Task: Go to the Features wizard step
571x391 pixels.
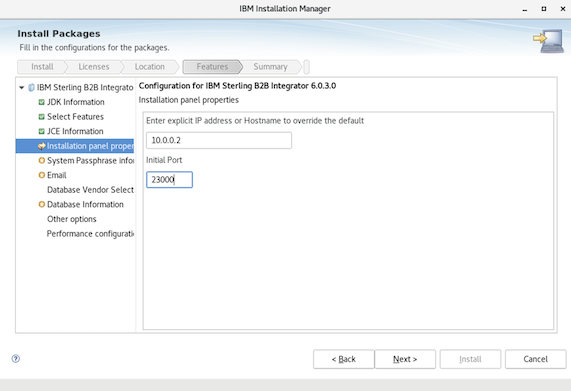Action: [212, 67]
